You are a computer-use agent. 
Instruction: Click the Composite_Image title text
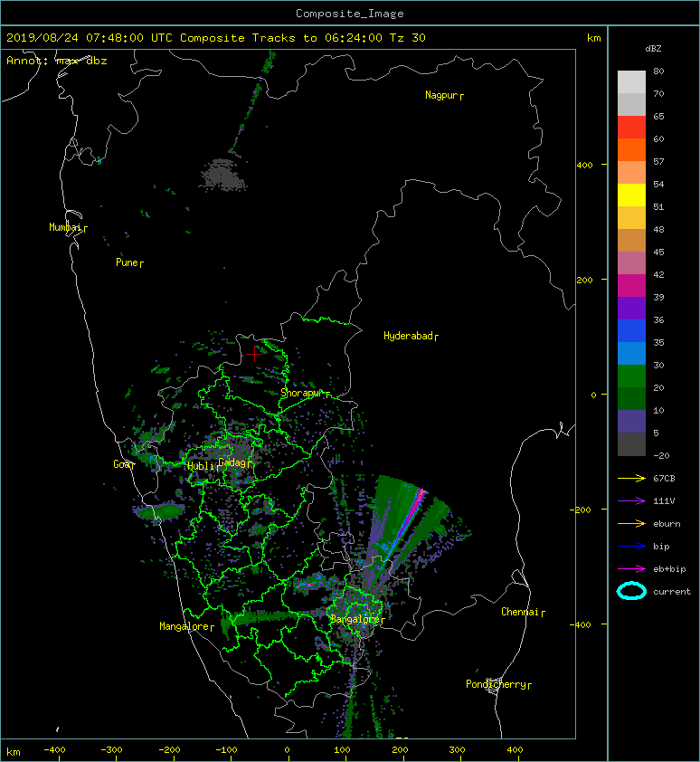tap(350, 14)
